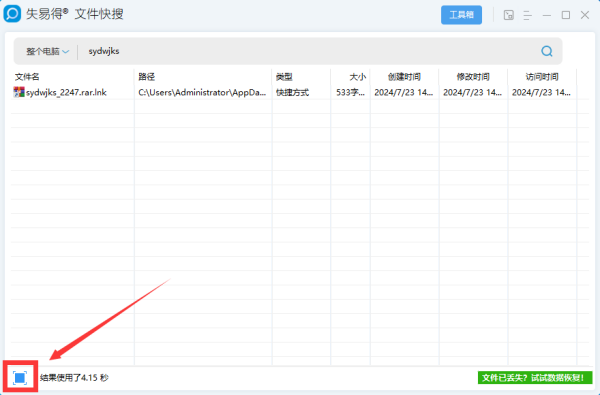Click the green 文件已丢失？试试数据恢复 banner
This screenshot has height=395, width=600.
click(x=535, y=378)
